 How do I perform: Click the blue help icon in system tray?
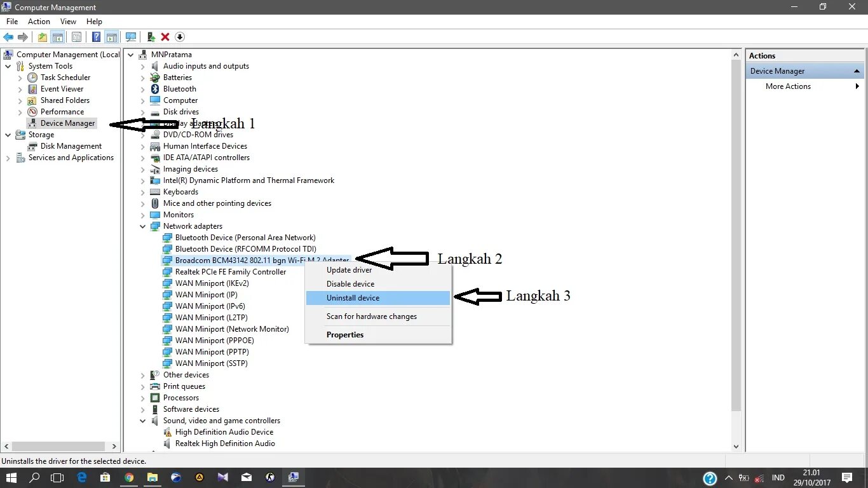click(710, 478)
